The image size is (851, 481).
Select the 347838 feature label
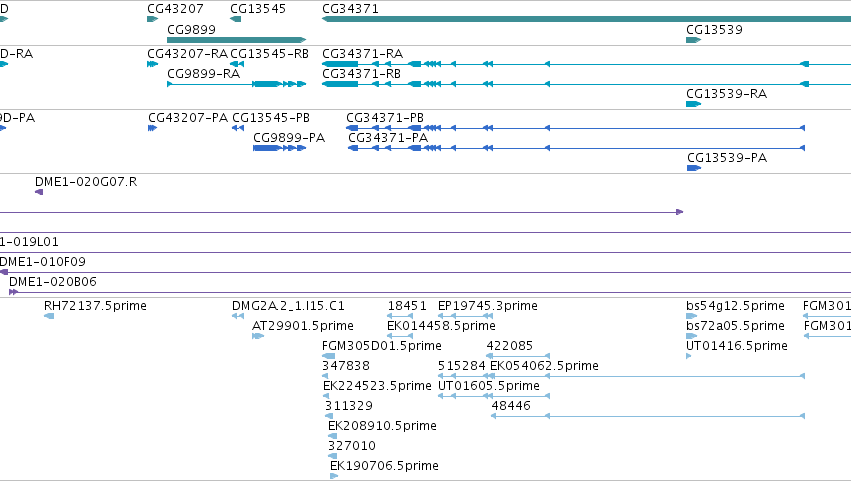(346, 366)
